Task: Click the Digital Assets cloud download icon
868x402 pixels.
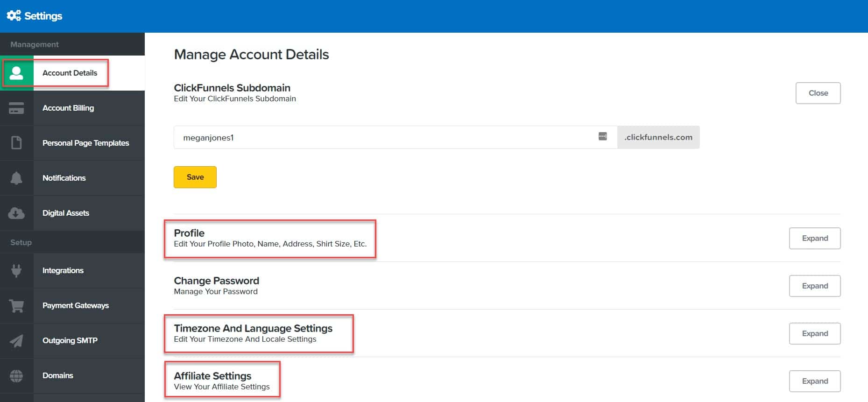Action: [x=16, y=213]
